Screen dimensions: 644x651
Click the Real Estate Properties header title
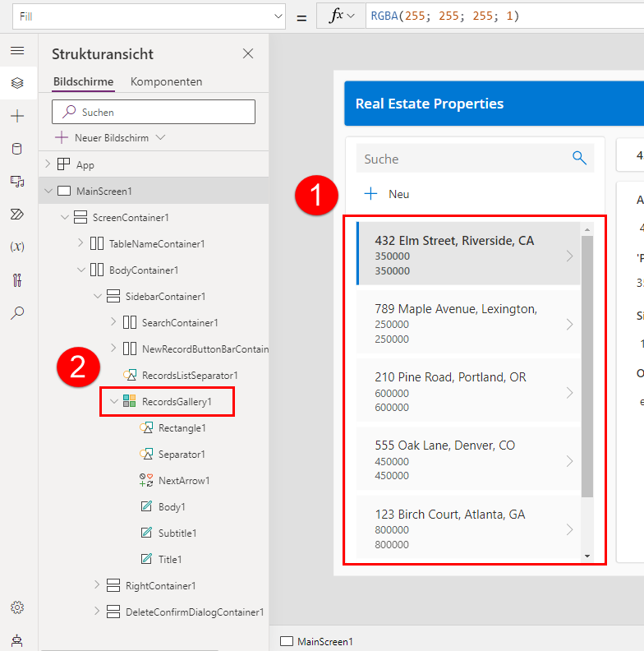[430, 104]
